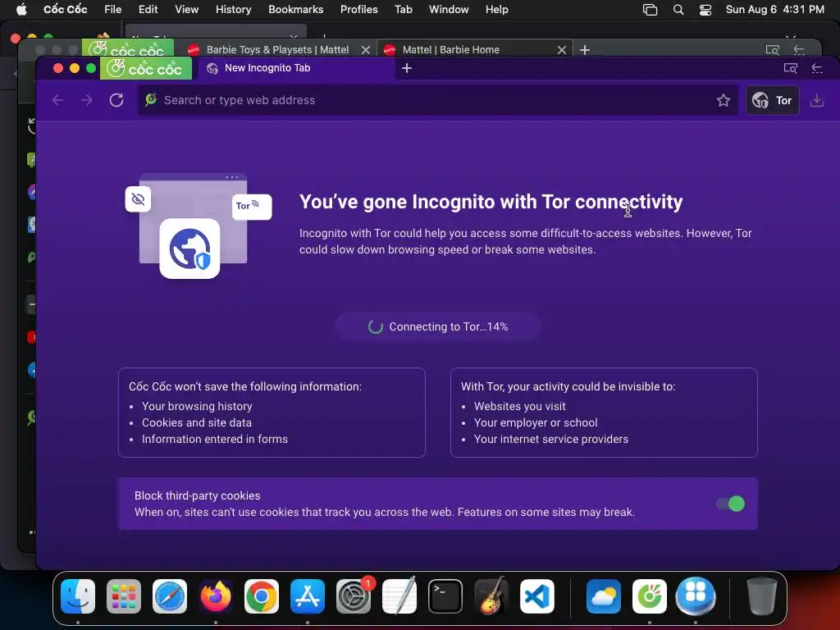Open the History menu
This screenshot has width=840, height=630.
coord(233,9)
